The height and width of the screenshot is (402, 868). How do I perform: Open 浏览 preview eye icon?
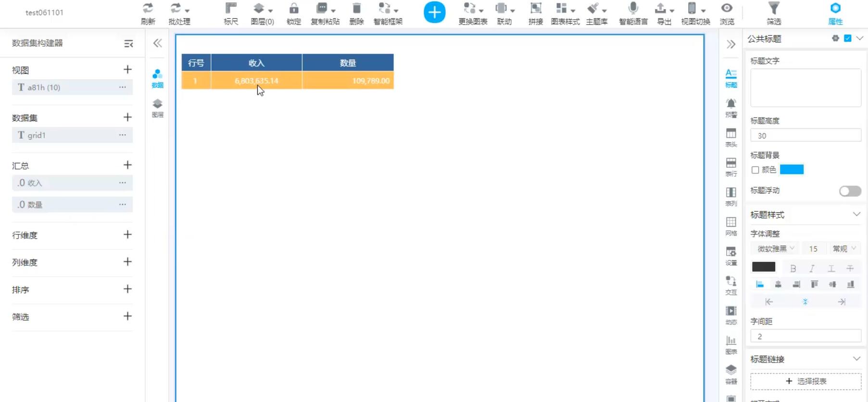[x=727, y=8]
